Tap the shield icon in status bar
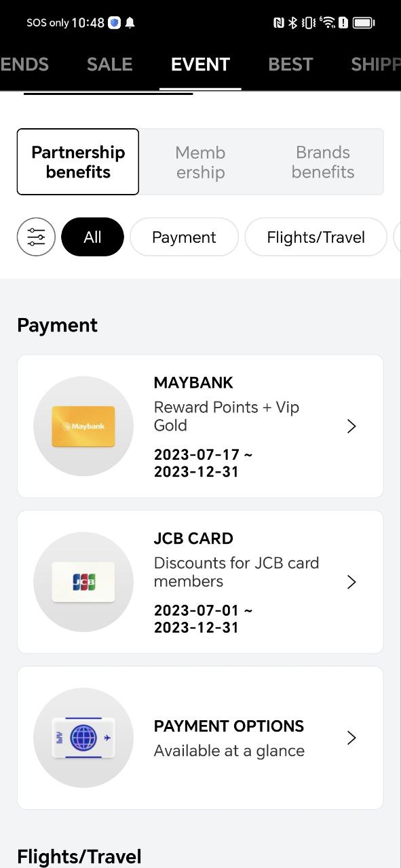Image resolution: width=401 pixels, height=868 pixels. tap(115, 23)
